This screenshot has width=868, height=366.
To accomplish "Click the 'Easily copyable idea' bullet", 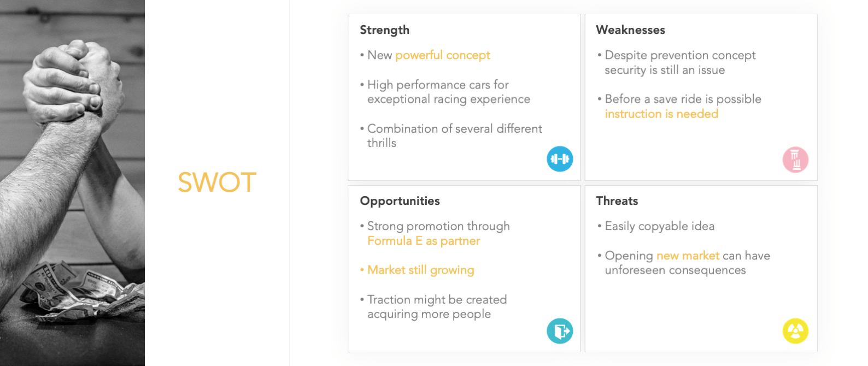I will pos(656,226).
